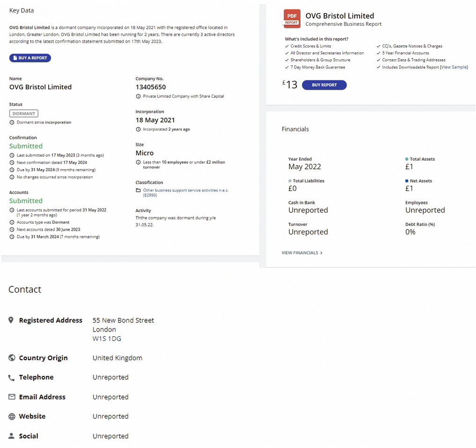Open the VIEW FINANCIALS link
The width and height of the screenshot is (476, 448).
(x=302, y=253)
